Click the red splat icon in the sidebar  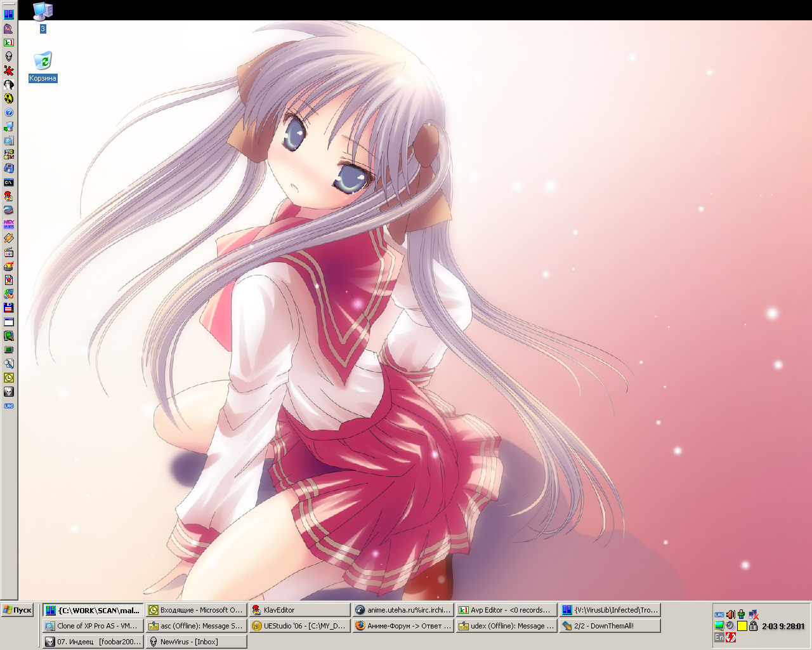[9, 70]
